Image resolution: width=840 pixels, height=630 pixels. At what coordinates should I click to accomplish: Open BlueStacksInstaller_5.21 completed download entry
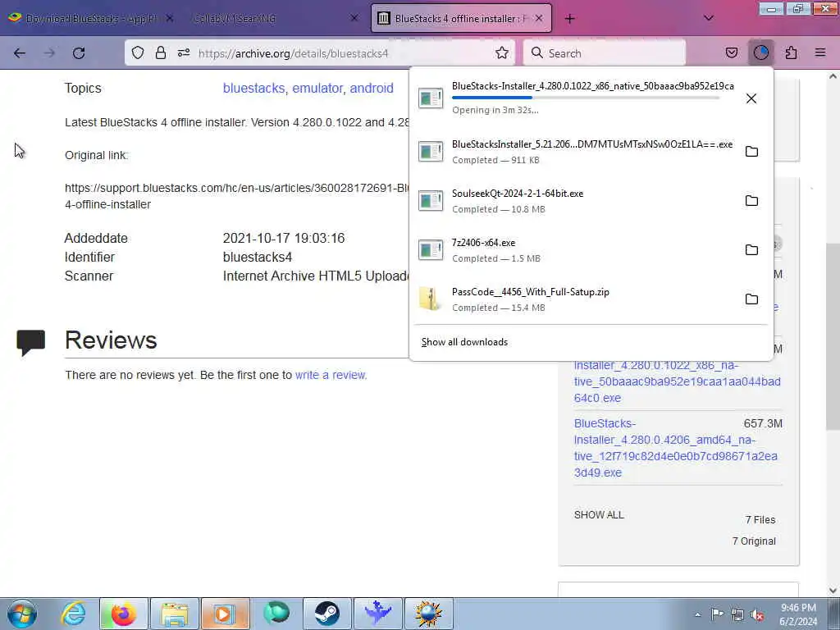pos(576,152)
